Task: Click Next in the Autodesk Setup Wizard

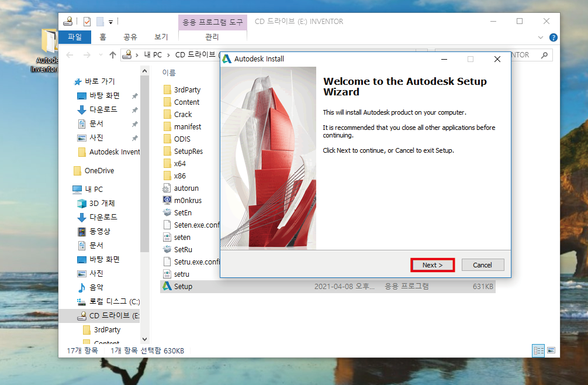Action: (x=433, y=265)
